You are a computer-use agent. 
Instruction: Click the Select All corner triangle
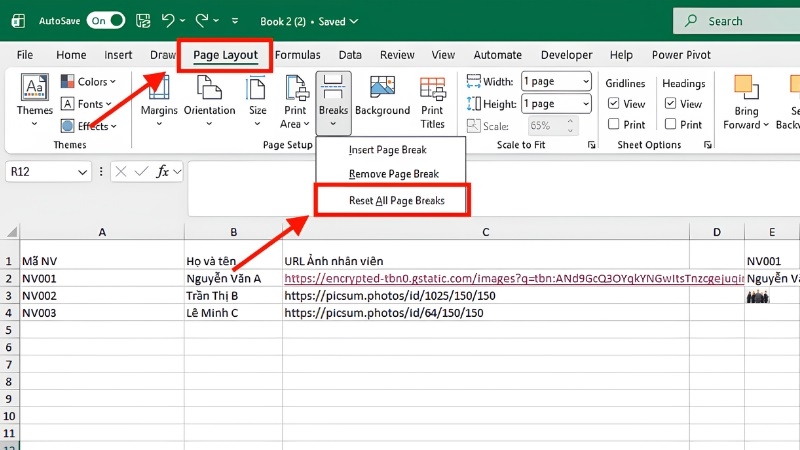[11, 232]
